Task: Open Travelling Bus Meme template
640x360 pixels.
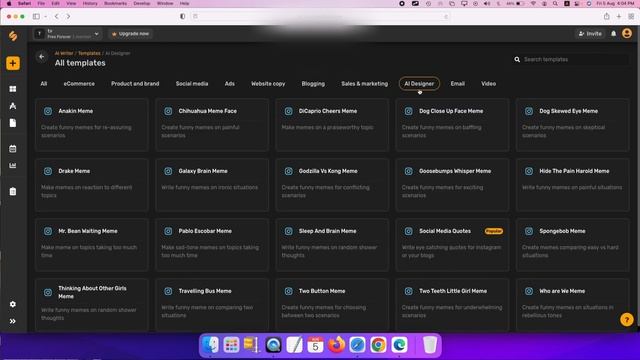Action: point(212,305)
